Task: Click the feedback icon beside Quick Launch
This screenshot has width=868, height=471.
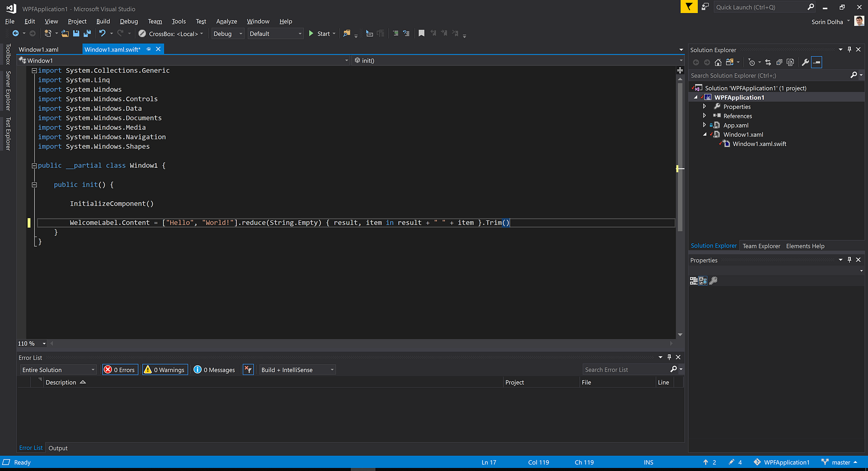Action: pyautogui.click(x=705, y=7)
